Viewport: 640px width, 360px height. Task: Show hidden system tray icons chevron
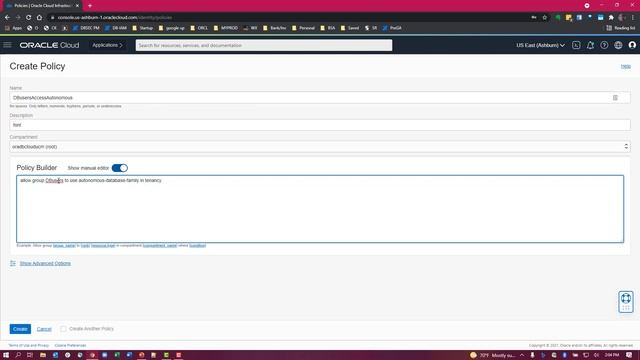(x=522, y=355)
